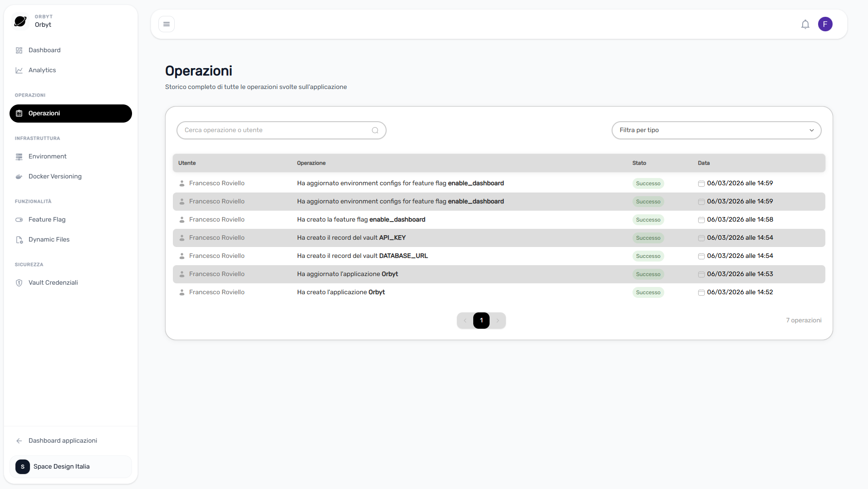Click the user icon in the API_KEY row
Image resolution: width=868 pixels, height=489 pixels.
[x=182, y=238]
